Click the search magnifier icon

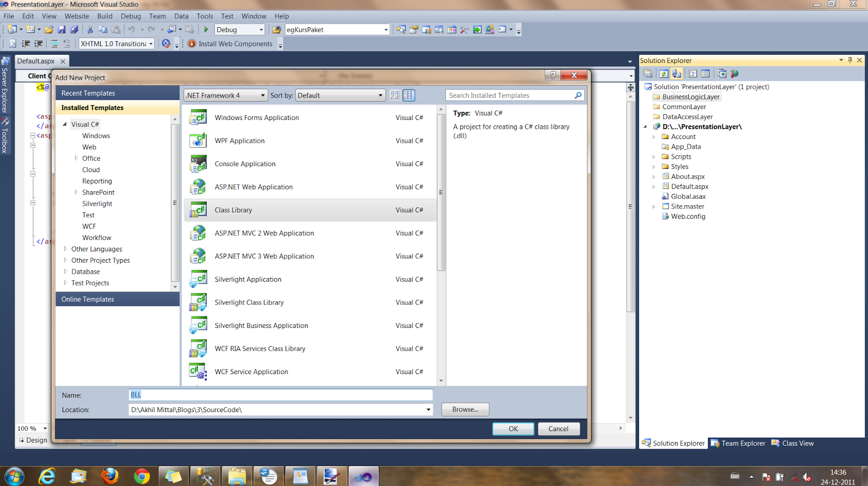coord(578,96)
